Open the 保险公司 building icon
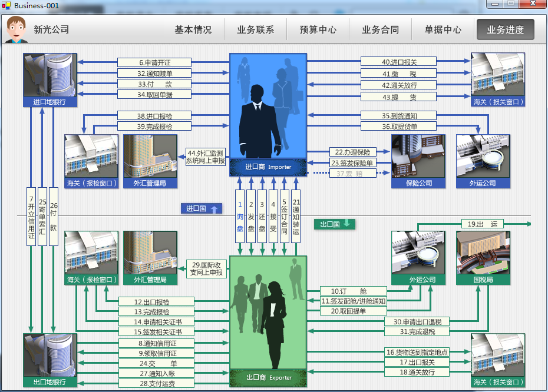This screenshot has width=548, height=392. [418, 156]
